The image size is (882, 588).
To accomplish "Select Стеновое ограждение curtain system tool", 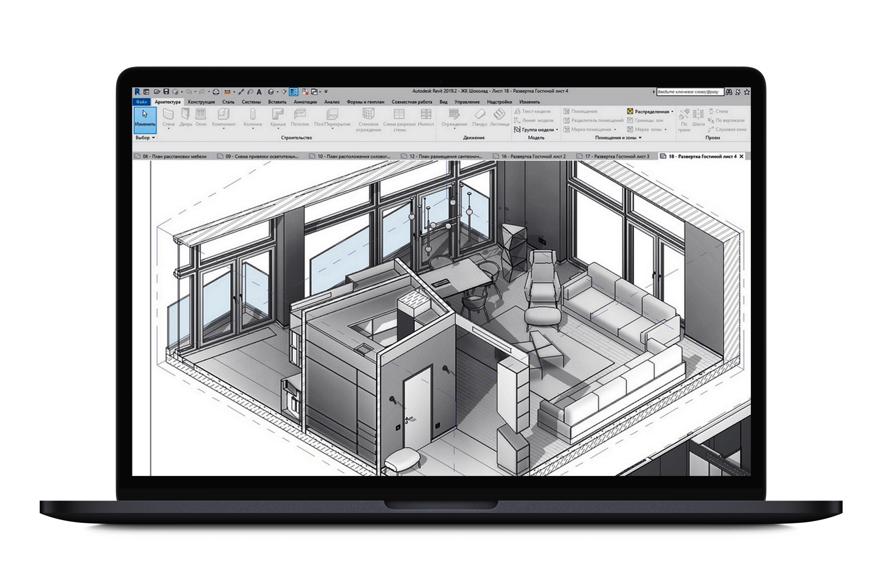I will pos(368,120).
